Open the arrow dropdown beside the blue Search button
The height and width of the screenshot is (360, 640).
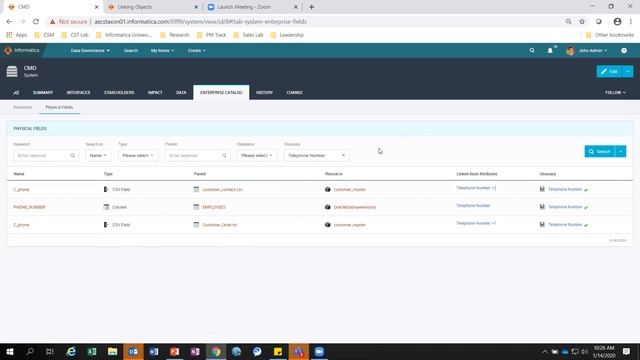tap(620, 151)
